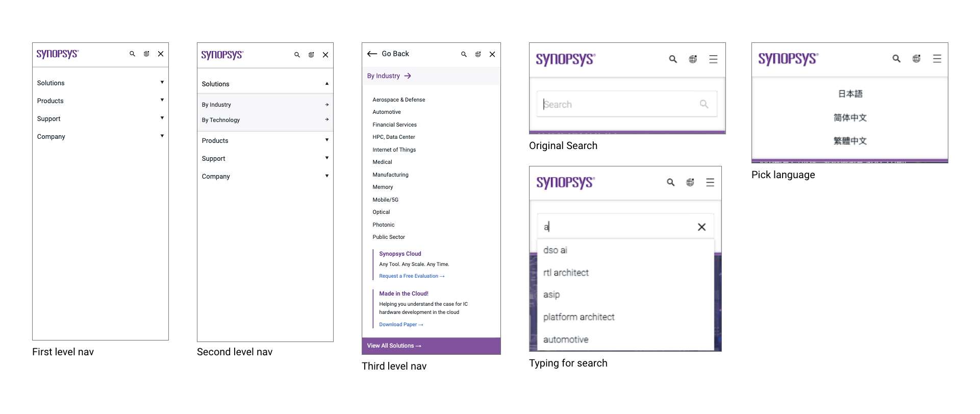Select Photonic industry item
Screen dimensions: 980x414
[384, 225]
